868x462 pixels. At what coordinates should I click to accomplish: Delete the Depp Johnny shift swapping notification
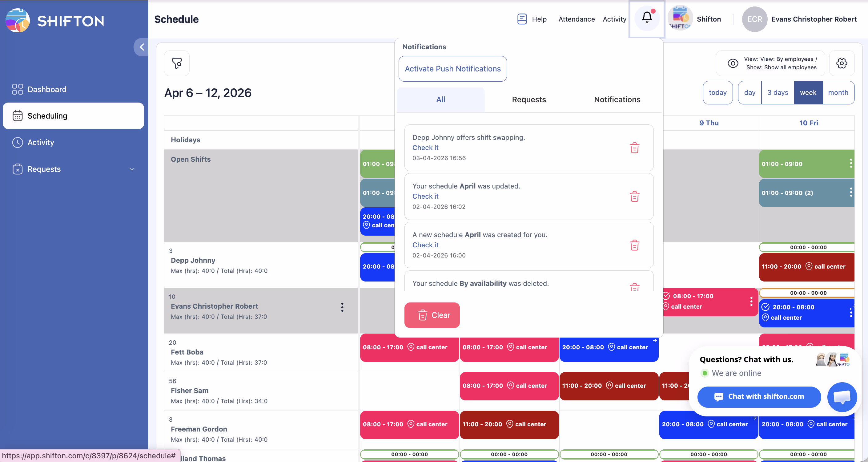(634, 148)
